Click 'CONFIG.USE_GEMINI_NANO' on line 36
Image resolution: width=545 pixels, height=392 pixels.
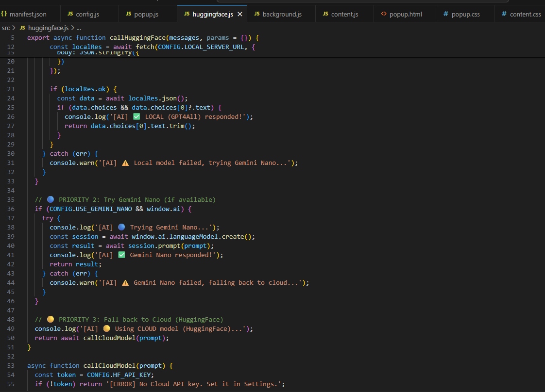pyautogui.click(x=91, y=209)
